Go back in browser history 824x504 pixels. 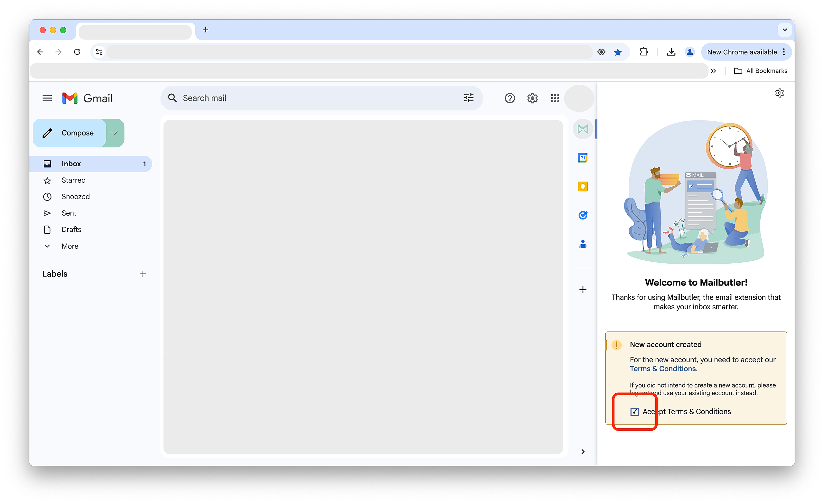(40, 52)
